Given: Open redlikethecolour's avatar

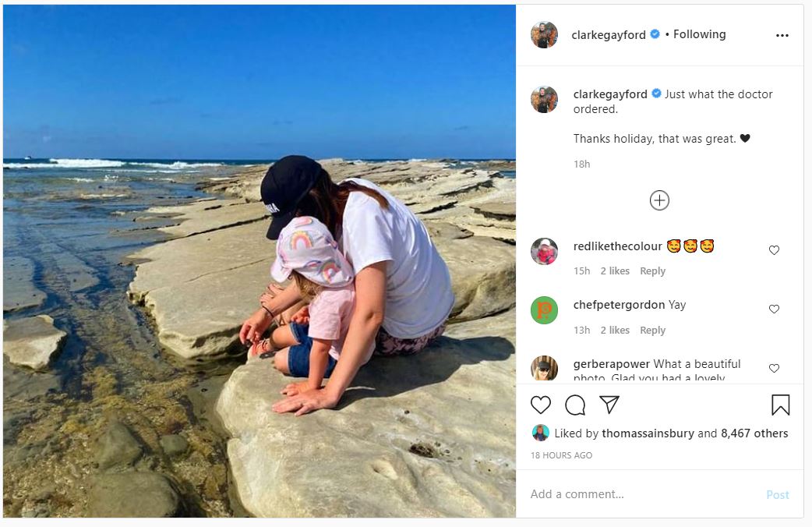Looking at the screenshot, I should click(544, 251).
